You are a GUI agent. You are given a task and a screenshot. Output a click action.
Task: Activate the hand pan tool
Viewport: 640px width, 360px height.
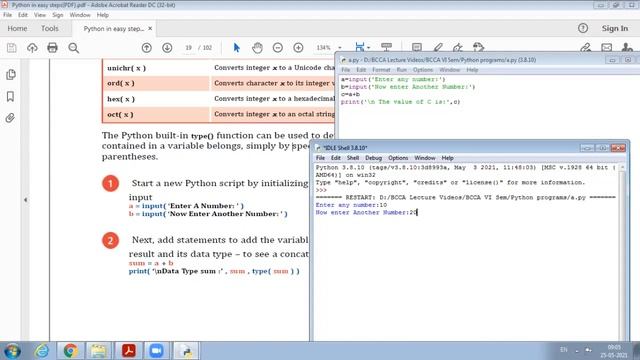tap(257, 48)
